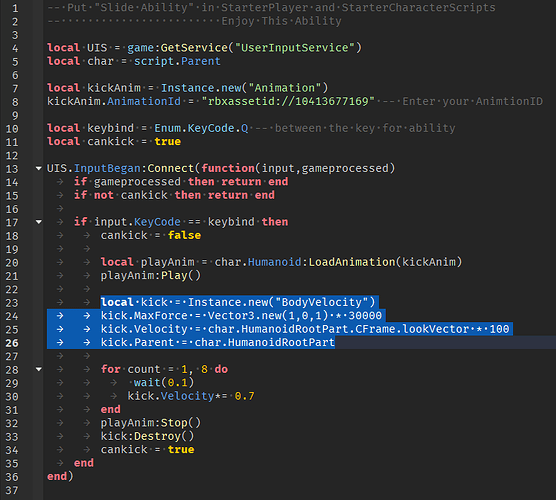
Task: Click the 0.7 velocity damping value
Action: click(244, 396)
